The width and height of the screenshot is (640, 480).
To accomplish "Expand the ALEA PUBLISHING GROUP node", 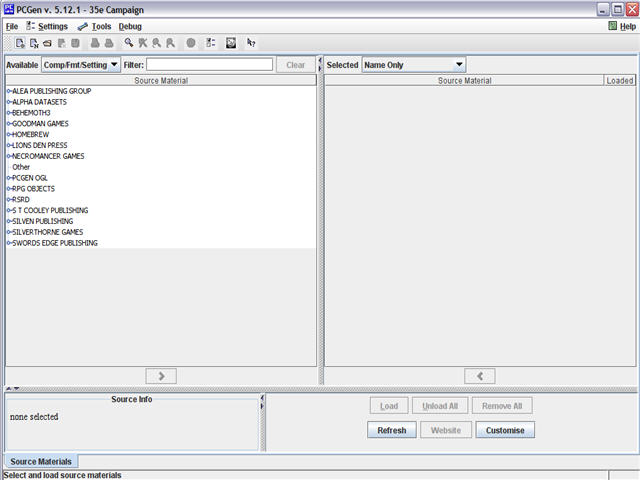I will pyautogui.click(x=9, y=91).
